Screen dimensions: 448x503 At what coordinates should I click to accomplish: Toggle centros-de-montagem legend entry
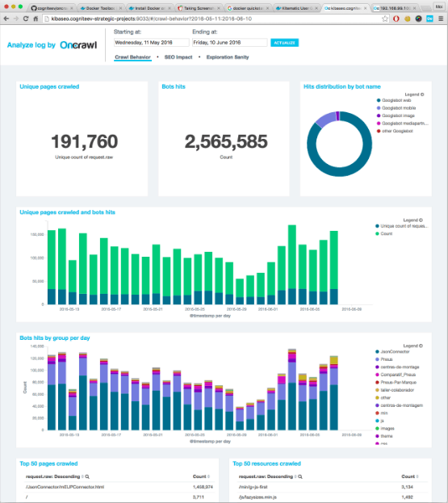(x=399, y=406)
